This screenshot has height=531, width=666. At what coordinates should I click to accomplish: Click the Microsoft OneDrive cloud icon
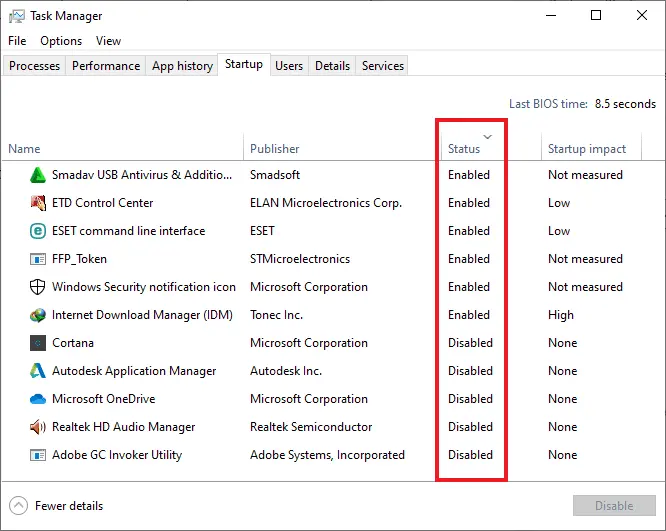pyautogui.click(x=38, y=399)
